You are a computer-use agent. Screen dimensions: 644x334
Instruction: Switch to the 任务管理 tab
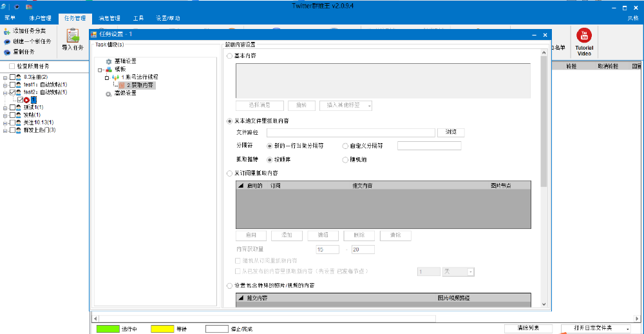click(x=75, y=18)
